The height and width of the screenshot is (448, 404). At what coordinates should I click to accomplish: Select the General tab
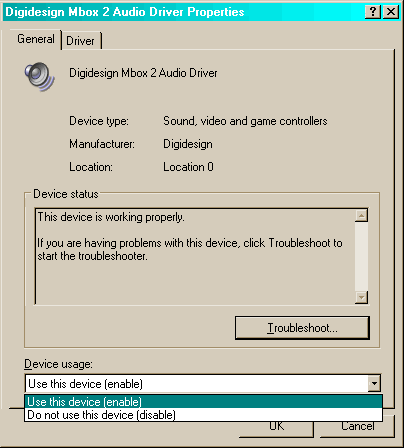[36, 39]
